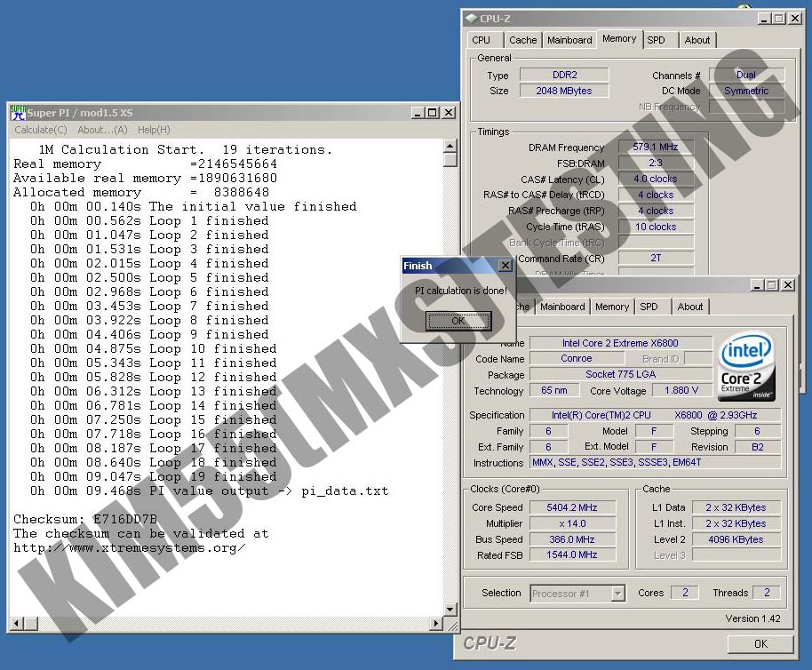
Task: Click the Cycle Time value 10 clocks
Action: point(656,227)
